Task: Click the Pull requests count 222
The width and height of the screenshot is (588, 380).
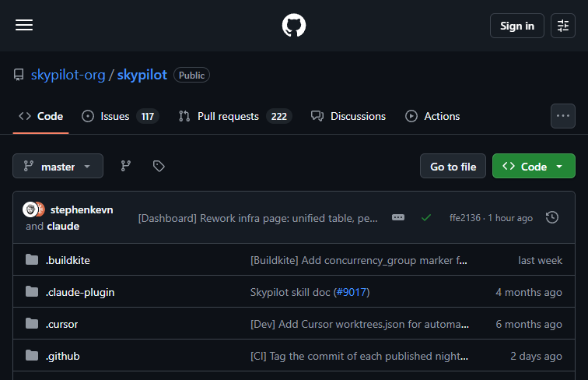Action: click(x=279, y=116)
